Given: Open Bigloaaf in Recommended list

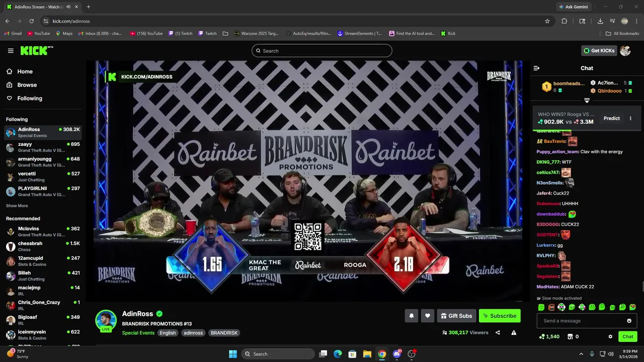Looking at the screenshot, I should 43,320.
